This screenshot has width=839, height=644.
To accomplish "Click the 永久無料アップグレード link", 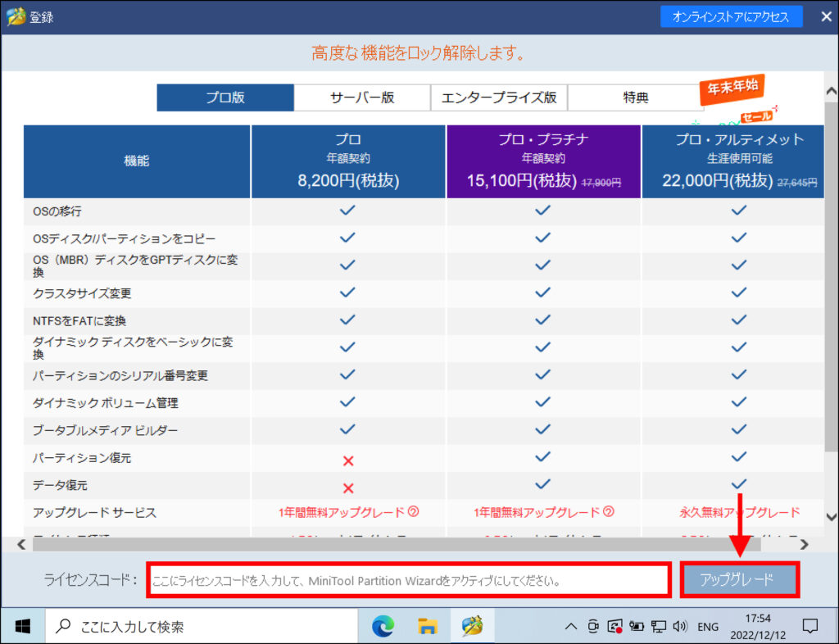I will tap(740, 512).
